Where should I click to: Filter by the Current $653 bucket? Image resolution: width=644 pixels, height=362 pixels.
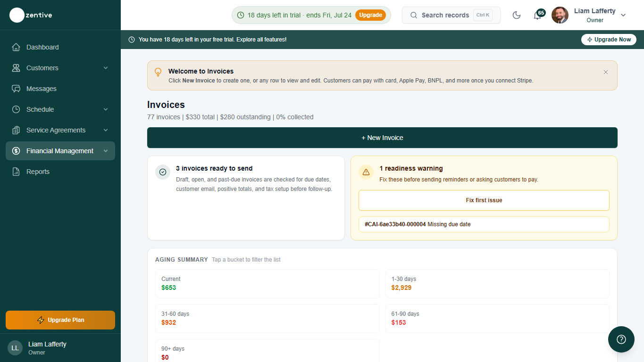point(268,284)
